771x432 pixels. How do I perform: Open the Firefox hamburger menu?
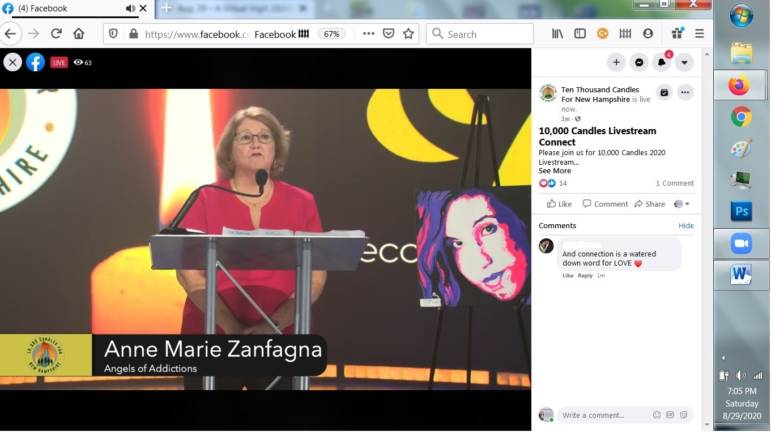click(700, 33)
